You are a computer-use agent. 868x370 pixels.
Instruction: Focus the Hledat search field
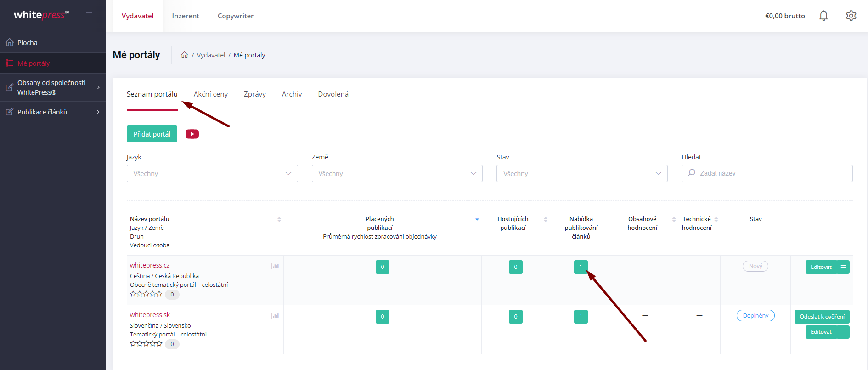point(767,173)
